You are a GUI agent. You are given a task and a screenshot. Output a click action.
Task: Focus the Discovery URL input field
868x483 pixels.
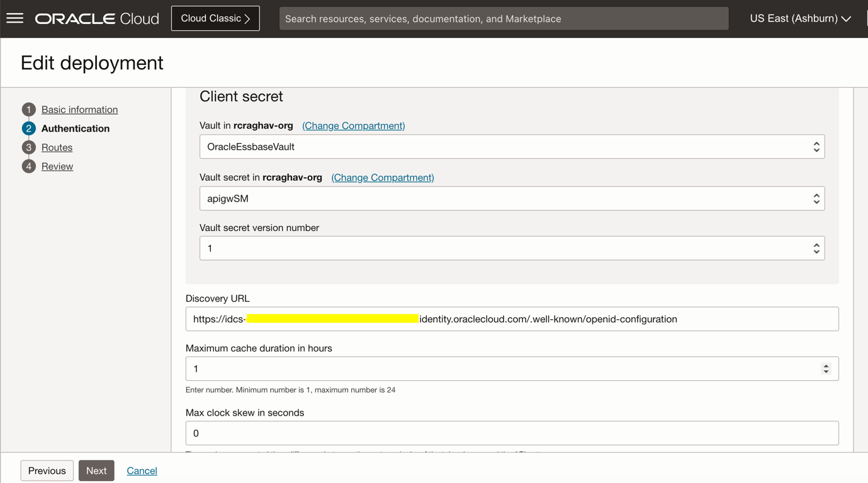(x=512, y=319)
